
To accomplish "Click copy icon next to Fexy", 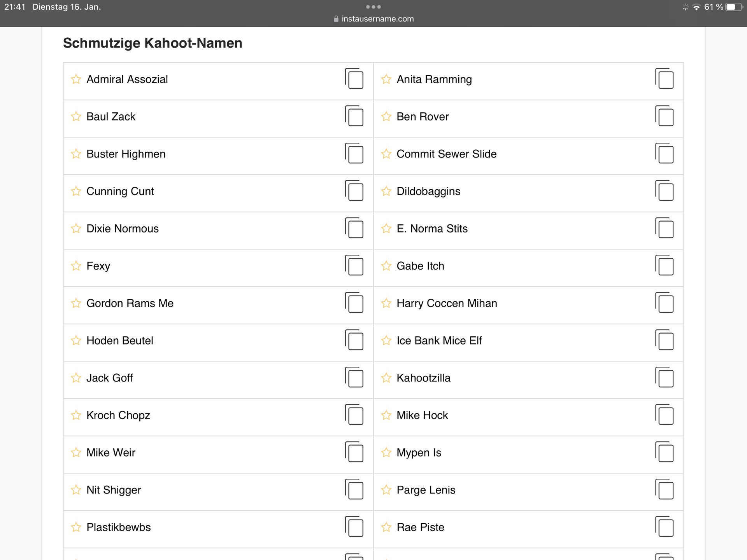I will [354, 266].
